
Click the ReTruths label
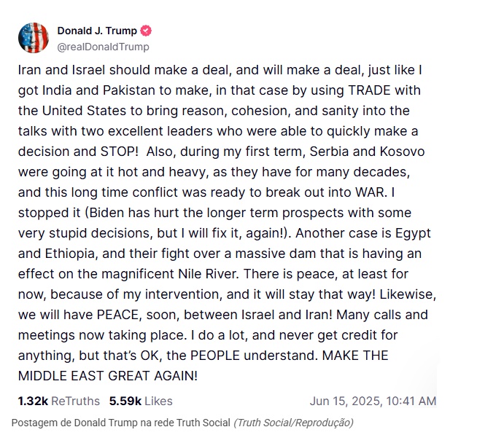[x=76, y=401]
